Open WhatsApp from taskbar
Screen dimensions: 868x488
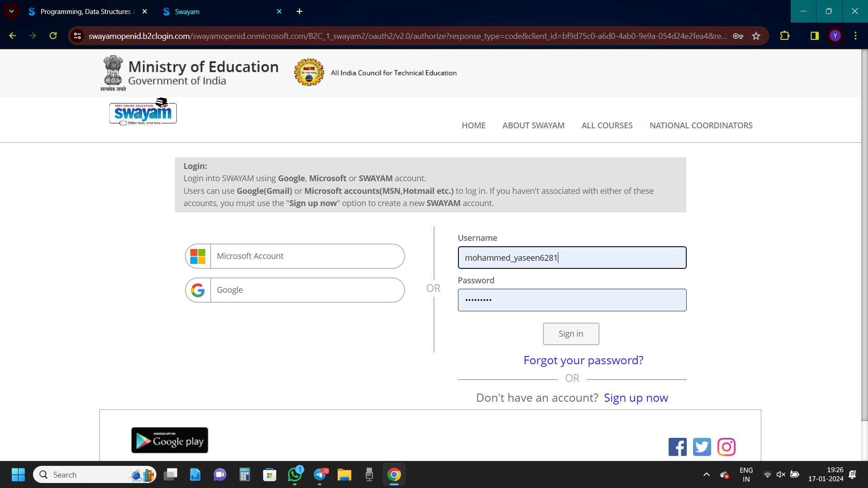click(x=295, y=474)
